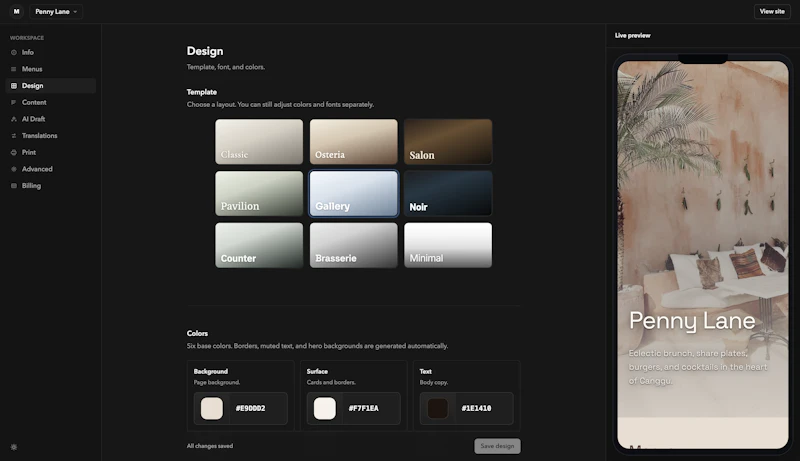Click the AI Draft sidebar icon
This screenshot has height=461, width=800.
pyautogui.click(x=14, y=119)
